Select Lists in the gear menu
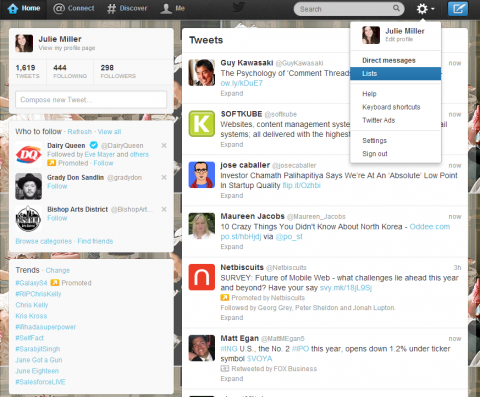 pyautogui.click(x=395, y=74)
